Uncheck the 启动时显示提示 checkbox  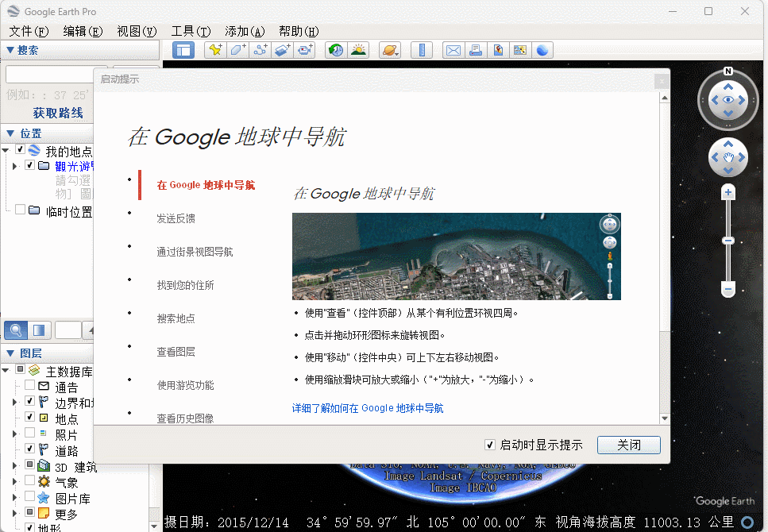pos(489,445)
